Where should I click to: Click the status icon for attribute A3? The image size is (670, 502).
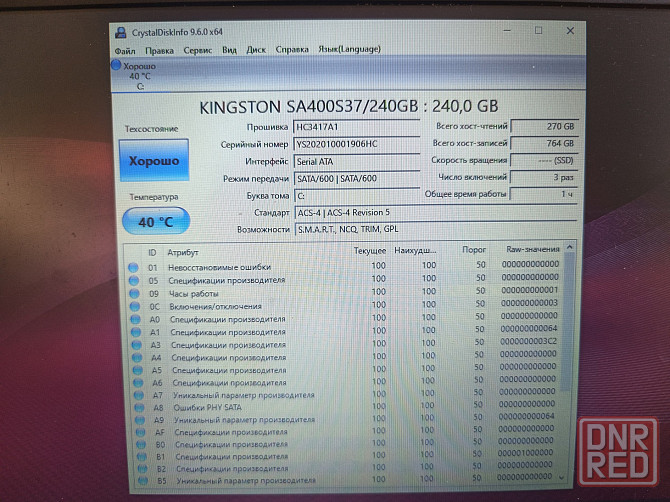136,345
